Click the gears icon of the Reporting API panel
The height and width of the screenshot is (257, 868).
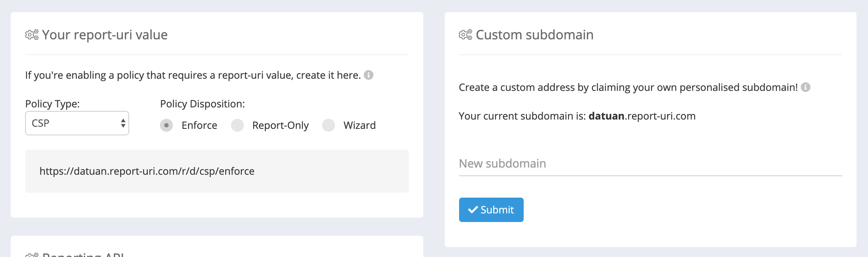click(x=32, y=255)
